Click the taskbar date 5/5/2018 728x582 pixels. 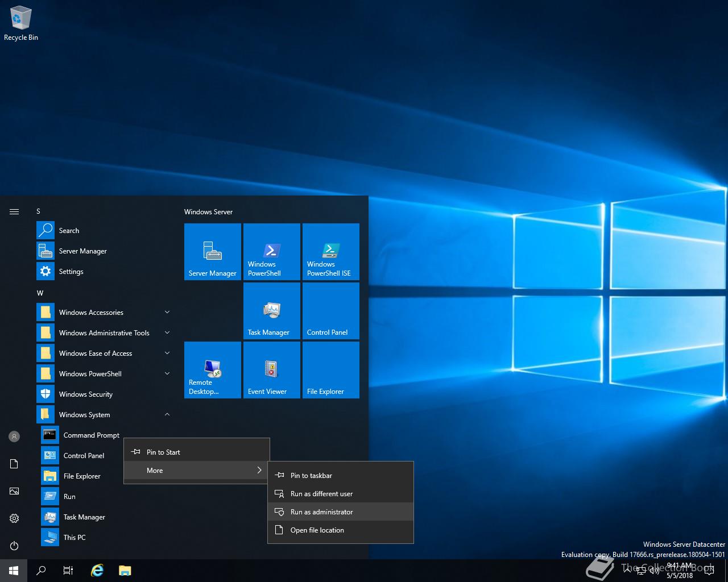tap(680, 575)
